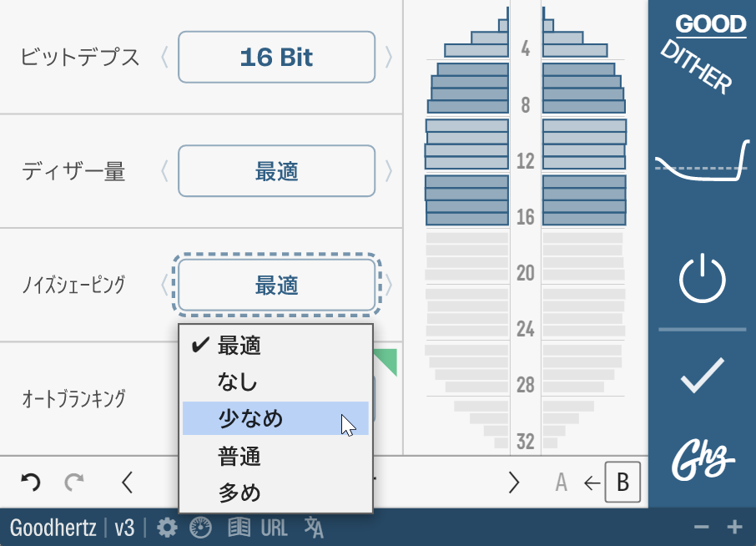Click the 24 marker on the bit meter
The height and width of the screenshot is (546, 756).
[x=526, y=329]
